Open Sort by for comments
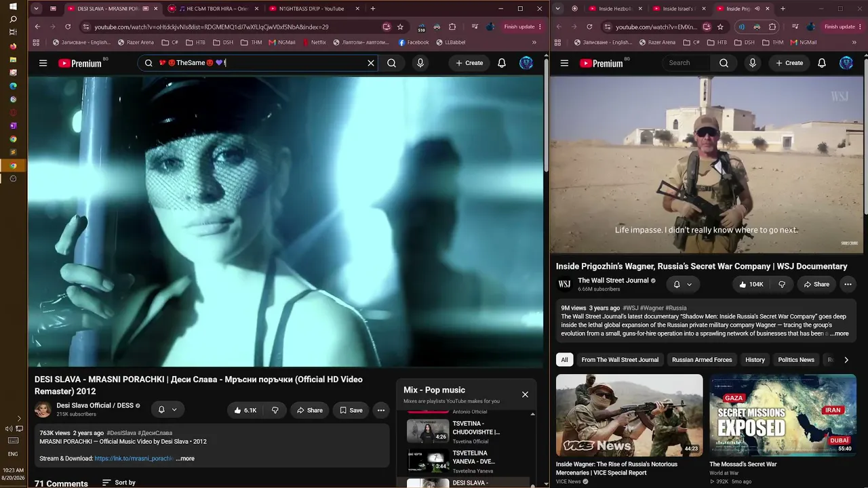The image size is (868, 488). (x=119, y=483)
